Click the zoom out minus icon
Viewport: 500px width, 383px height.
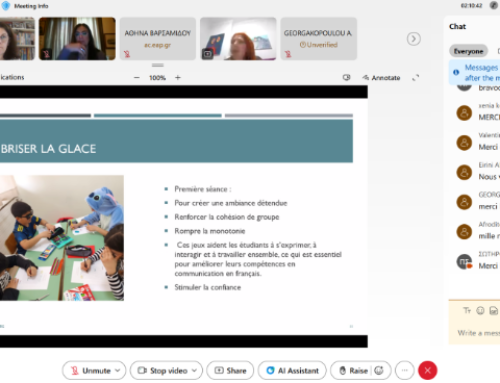click(x=137, y=78)
